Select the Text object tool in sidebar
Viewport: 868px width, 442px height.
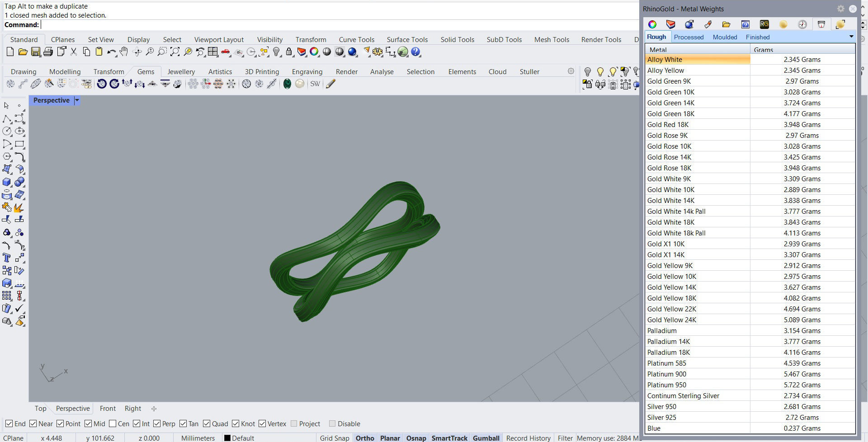pos(7,258)
